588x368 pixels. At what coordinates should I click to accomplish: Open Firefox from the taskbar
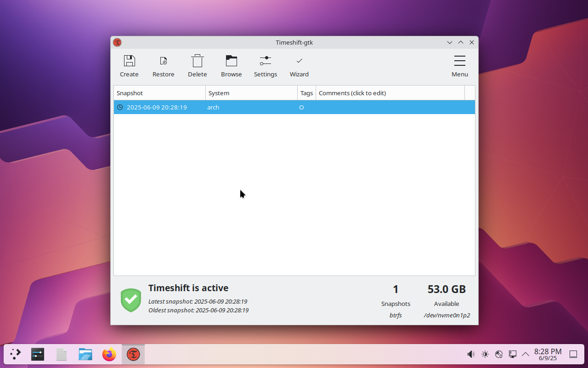pyautogui.click(x=109, y=354)
